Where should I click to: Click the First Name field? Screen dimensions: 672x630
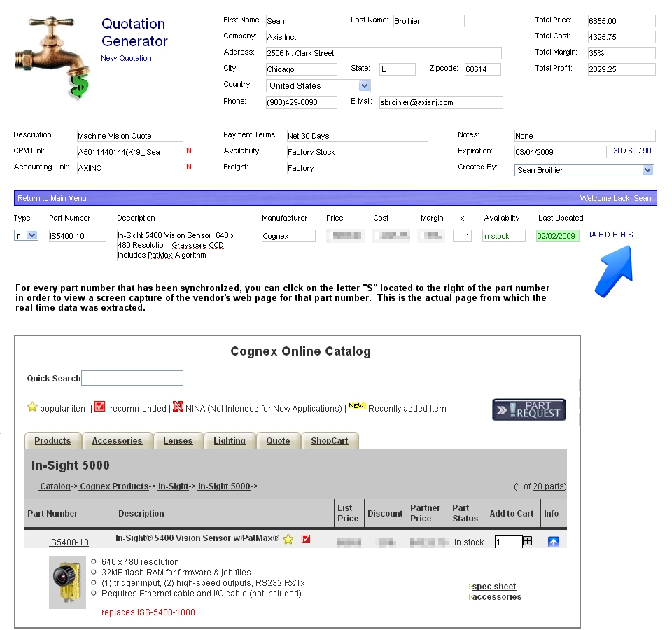tap(301, 21)
